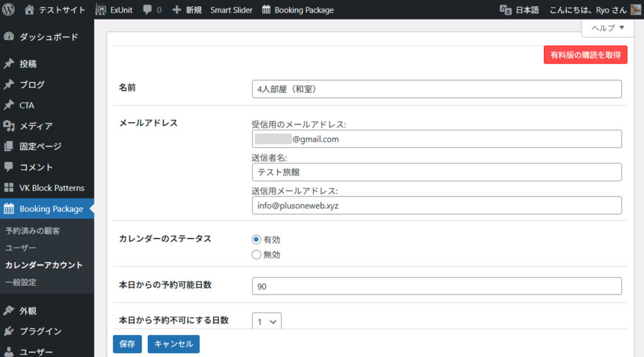
Task: Select the 有効 radio button
Action: click(256, 239)
